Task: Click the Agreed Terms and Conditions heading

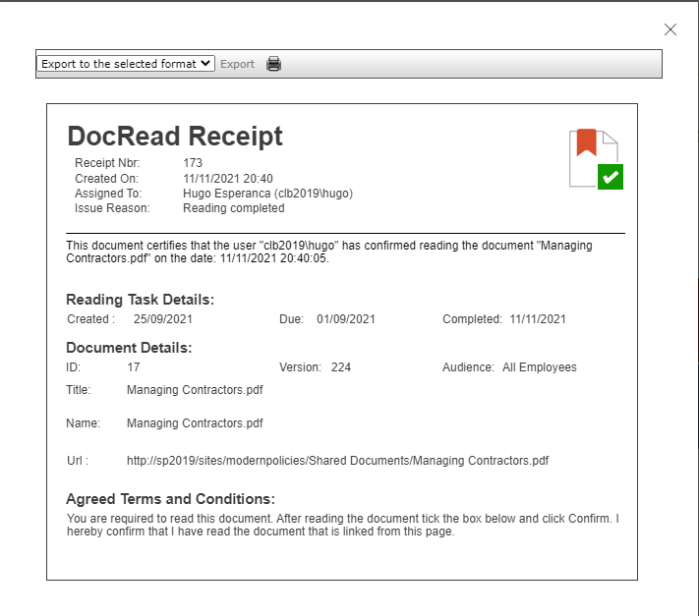Action: coord(170,499)
